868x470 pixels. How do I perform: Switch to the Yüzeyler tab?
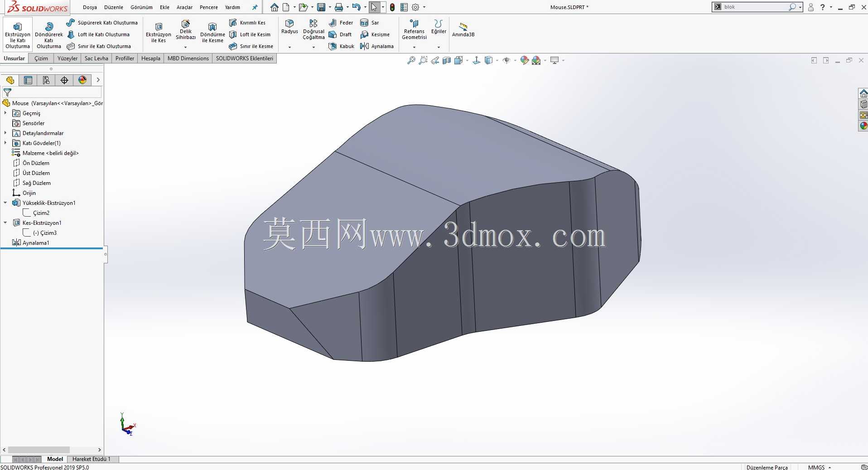pos(68,58)
